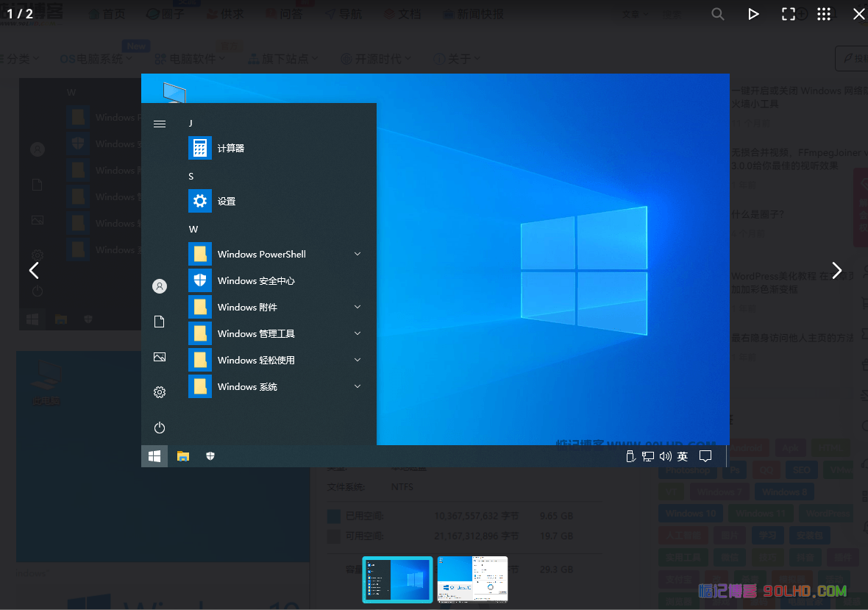Open Pictures from the Start menu rail
This screenshot has height=610, width=868.
coord(160,357)
